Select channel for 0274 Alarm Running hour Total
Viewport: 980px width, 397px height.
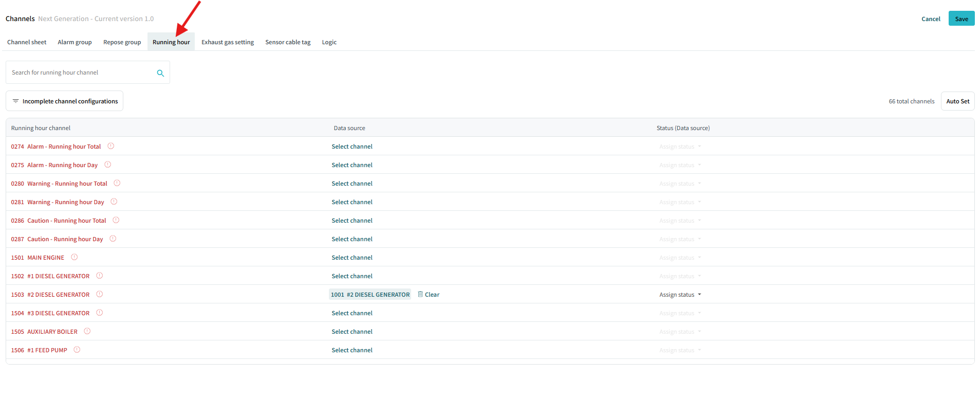(x=352, y=147)
